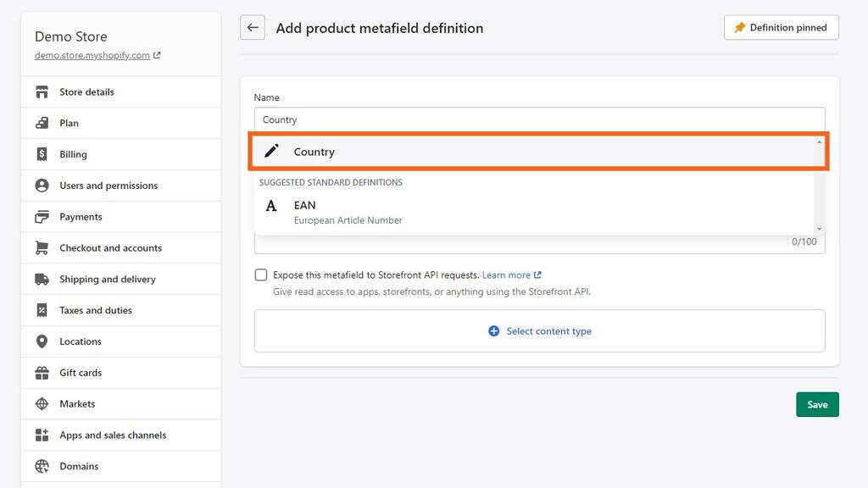Image resolution: width=868 pixels, height=488 pixels.
Task: Open Apps and sales channels settings
Action: [112, 435]
